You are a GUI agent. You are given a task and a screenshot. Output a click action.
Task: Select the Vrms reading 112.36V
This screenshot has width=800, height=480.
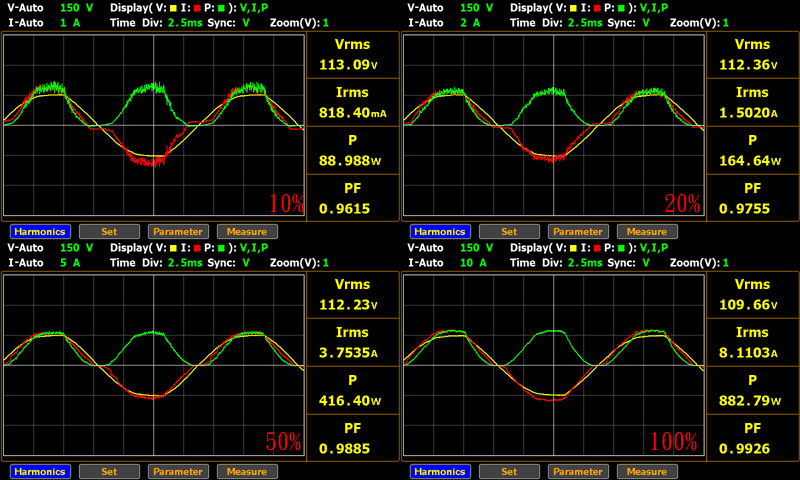(748, 65)
